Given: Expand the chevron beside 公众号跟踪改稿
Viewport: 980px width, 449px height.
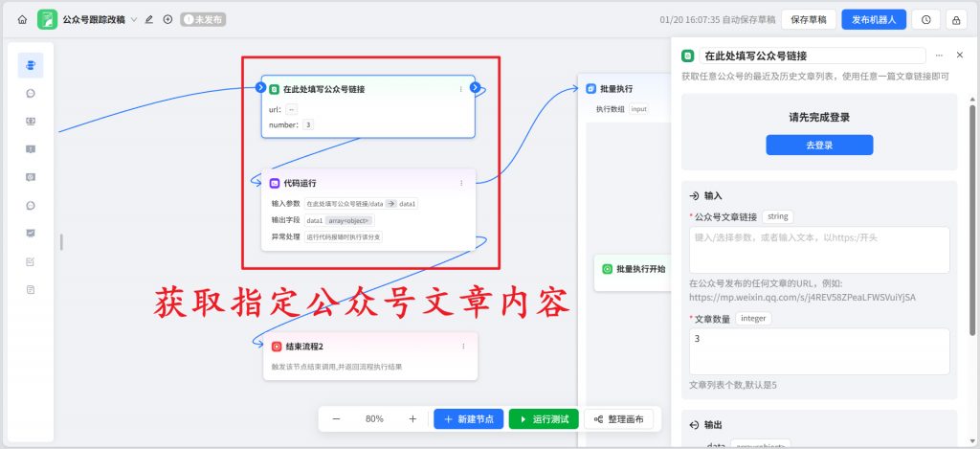Looking at the screenshot, I should (133, 19).
